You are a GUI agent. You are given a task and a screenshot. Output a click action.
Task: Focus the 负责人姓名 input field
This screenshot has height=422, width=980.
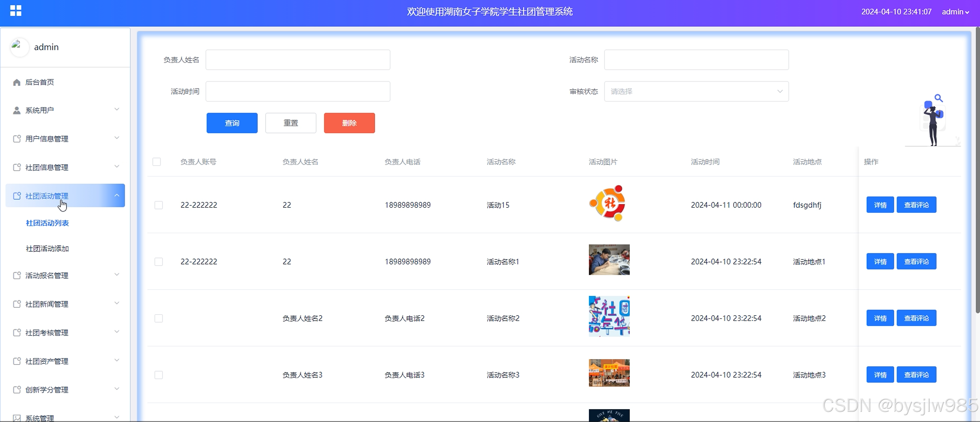point(298,60)
